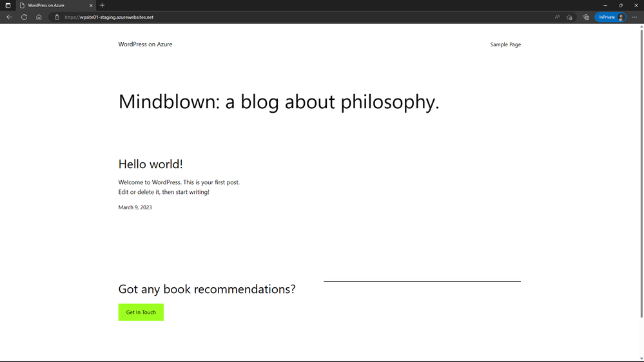Click the WordPress on Azure site title
This screenshot has width=644, height=362.
point(146,44)
